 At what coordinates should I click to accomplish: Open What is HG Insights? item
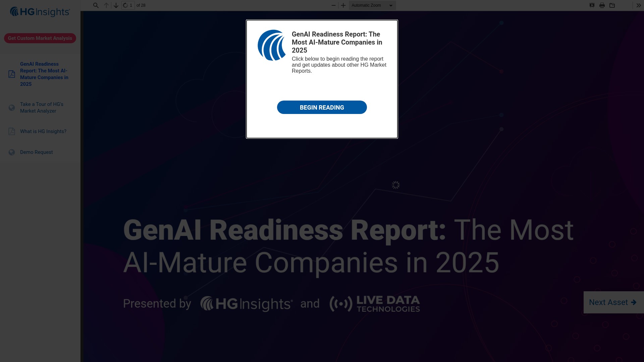[x=40, y=131]
